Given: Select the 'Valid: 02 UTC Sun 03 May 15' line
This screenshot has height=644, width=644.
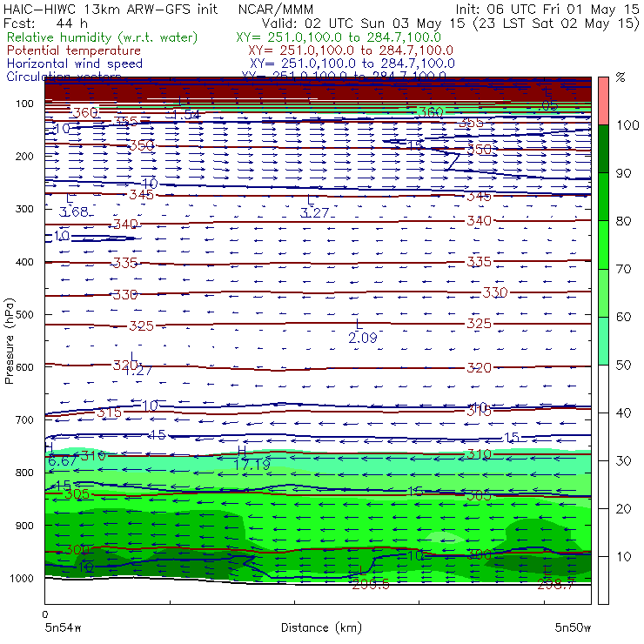Looking at the screenshot, I should coord(365,23).
